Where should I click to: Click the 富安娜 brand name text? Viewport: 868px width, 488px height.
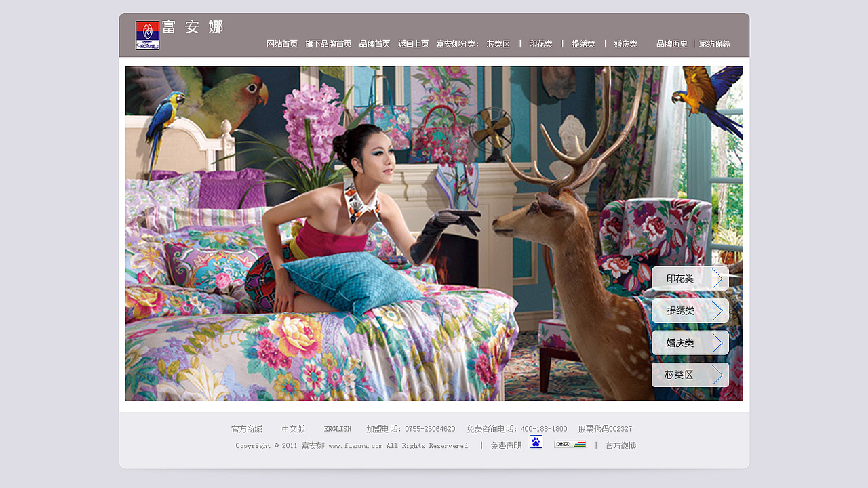(x=193, y=27)
